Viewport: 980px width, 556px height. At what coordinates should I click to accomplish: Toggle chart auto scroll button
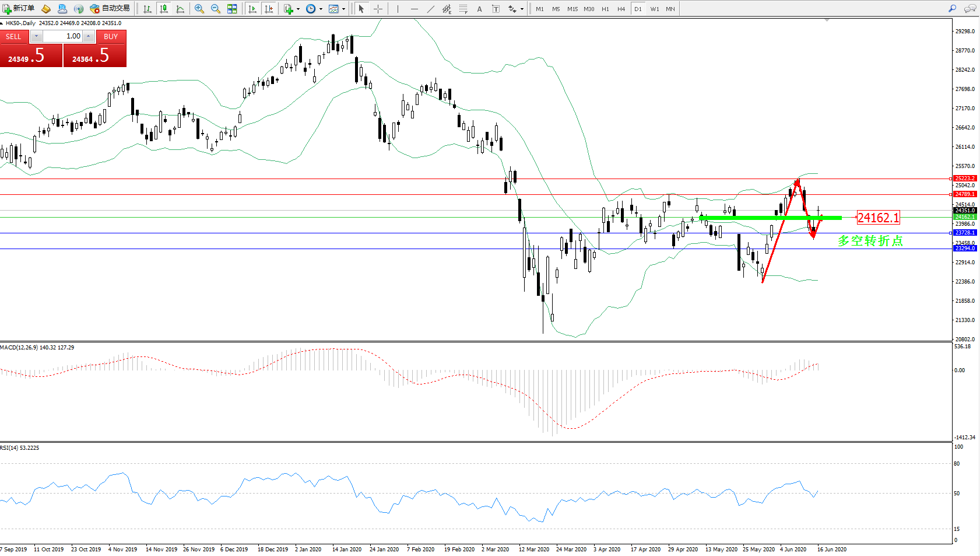(252, 9)
